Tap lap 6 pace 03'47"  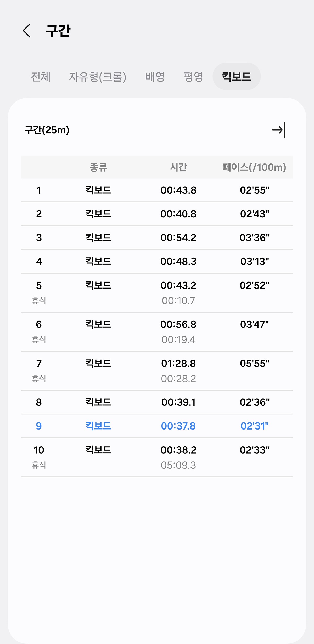254,324
